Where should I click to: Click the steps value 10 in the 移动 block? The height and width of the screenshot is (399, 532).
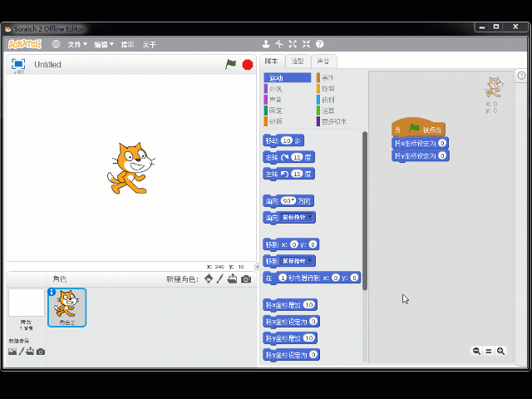287,140
